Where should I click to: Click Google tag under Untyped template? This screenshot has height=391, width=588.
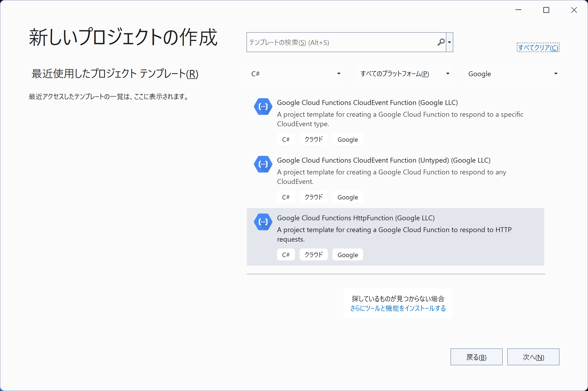point(348,197)
